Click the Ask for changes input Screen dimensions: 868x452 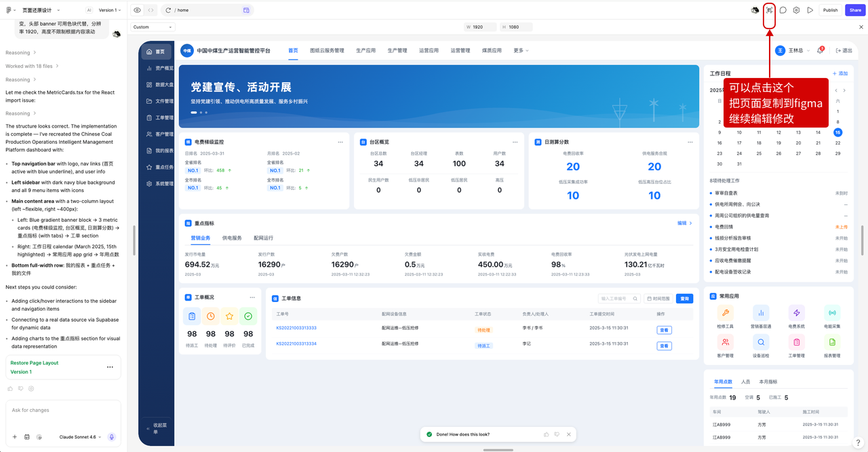(62, 410)
